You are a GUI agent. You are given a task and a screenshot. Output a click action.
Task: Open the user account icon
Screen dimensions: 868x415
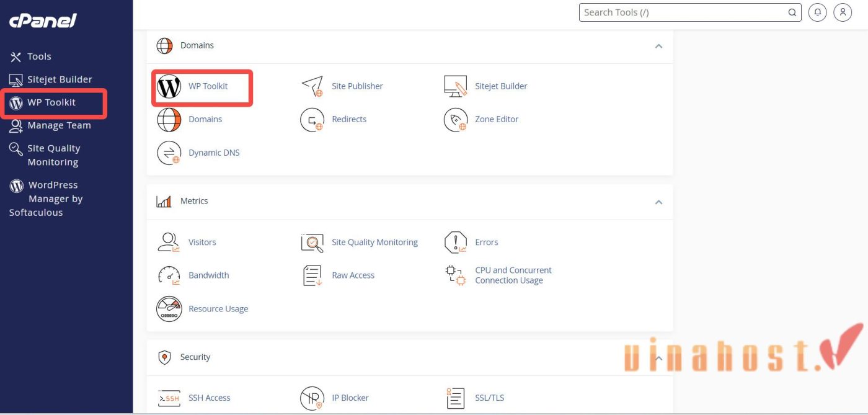pos(843,12)
